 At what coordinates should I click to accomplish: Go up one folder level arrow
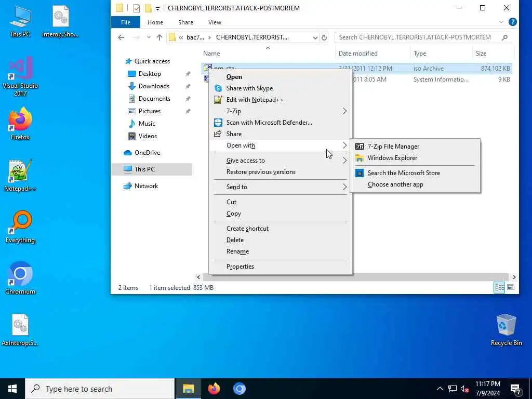[159, 37]
